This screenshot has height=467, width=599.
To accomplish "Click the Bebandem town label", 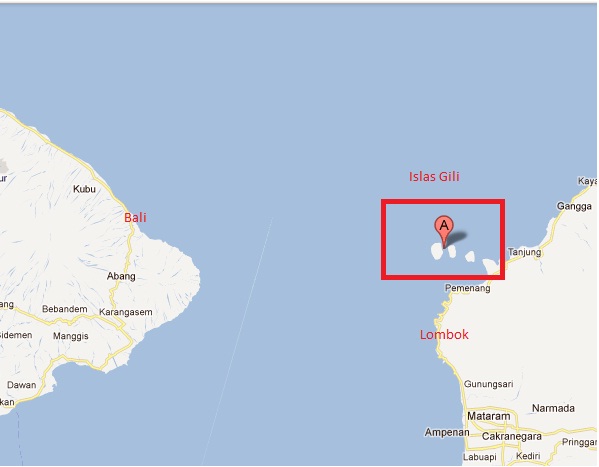I will point(65,309).
